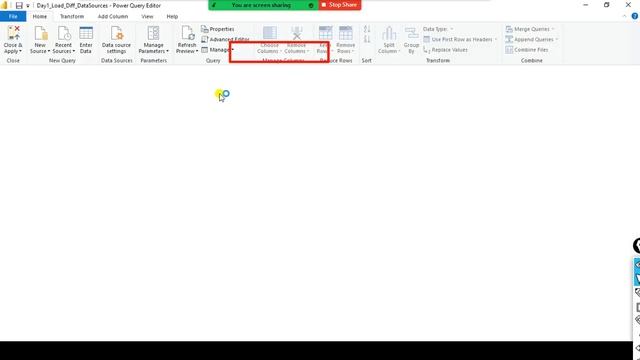Open the Quick Access Toolbar dropdown arrow
Viewport: 640px width, 360px height.
coord(28,6)
